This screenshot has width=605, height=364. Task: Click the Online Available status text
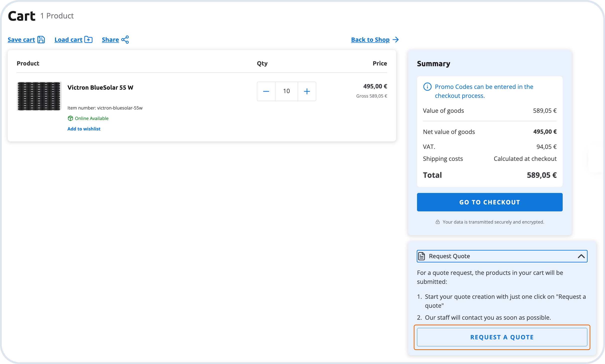92,118
